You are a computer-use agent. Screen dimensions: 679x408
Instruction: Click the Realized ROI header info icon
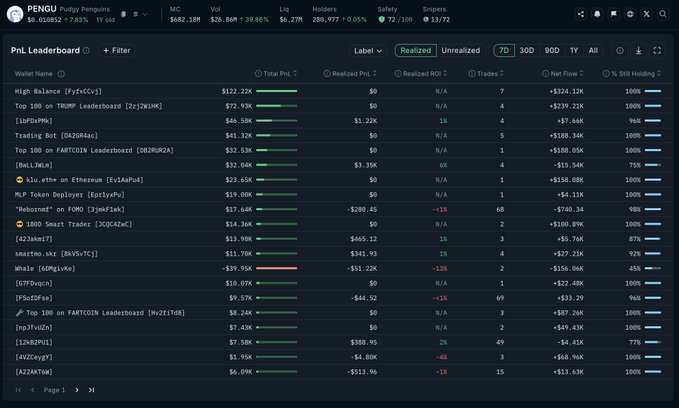tap(398, 74)
